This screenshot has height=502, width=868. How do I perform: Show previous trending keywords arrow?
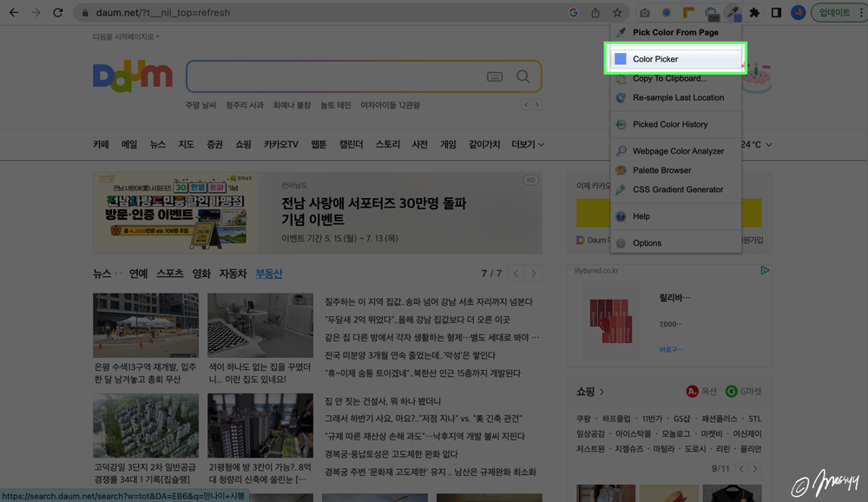tap(527, 104)
